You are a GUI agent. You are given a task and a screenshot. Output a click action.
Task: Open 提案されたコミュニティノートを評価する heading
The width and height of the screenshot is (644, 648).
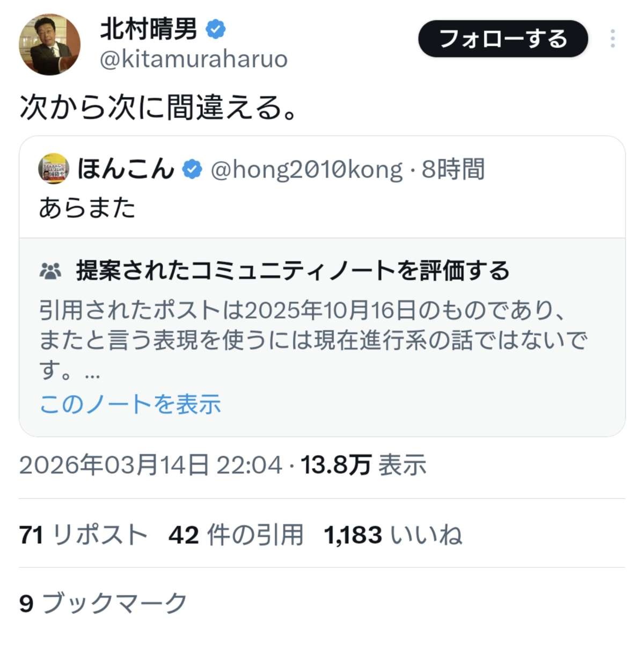click(292, 271)
